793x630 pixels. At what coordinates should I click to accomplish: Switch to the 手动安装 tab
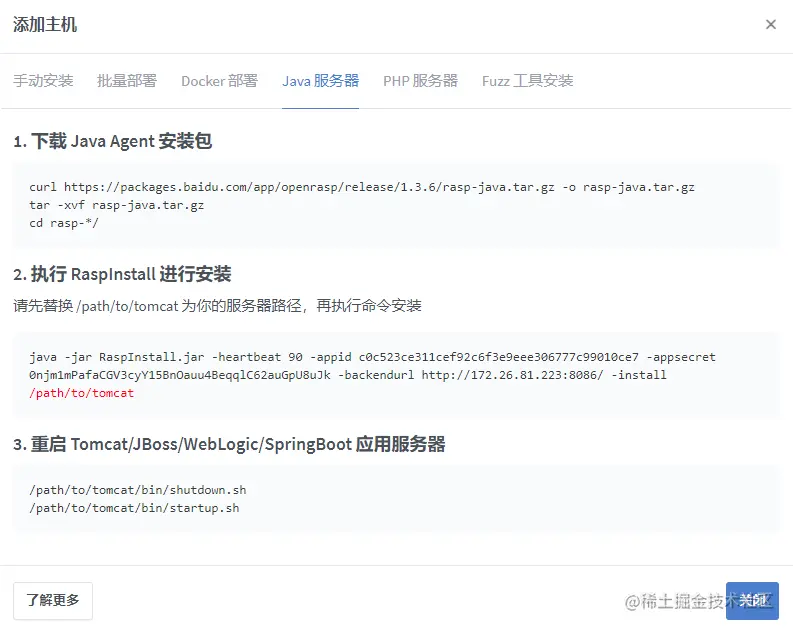pos(43,81)
